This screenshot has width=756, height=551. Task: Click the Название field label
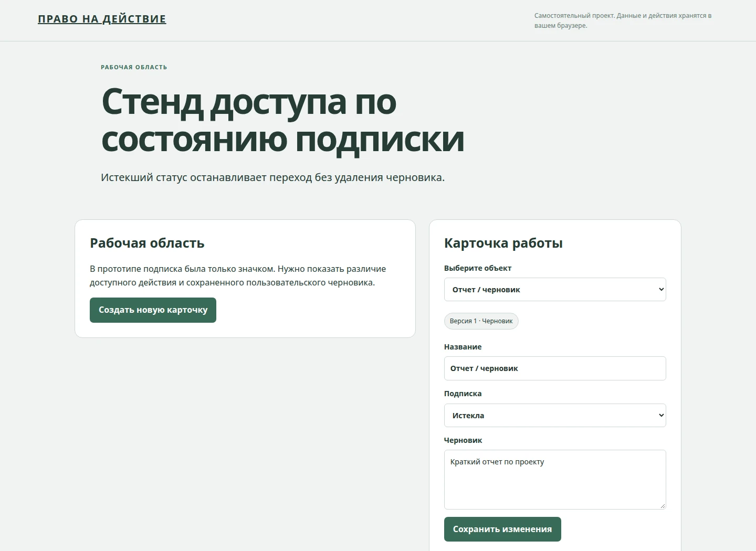coord(463,347)
